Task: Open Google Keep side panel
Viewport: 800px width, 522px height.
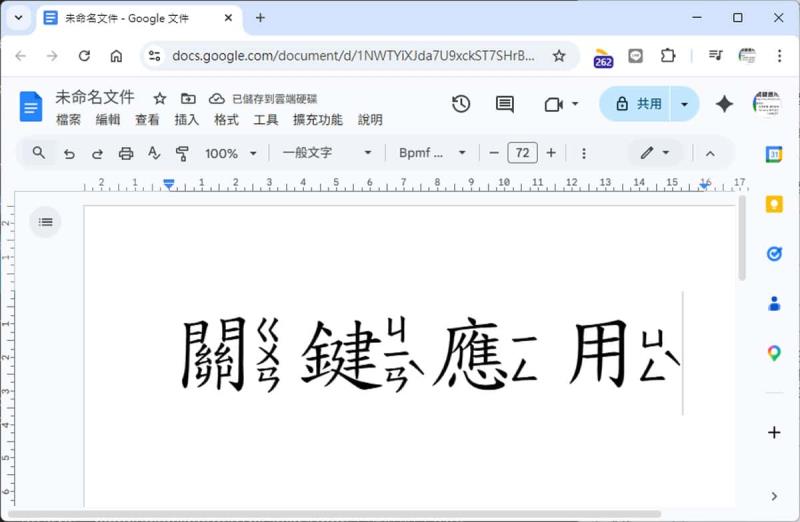Action: (774, 204)
